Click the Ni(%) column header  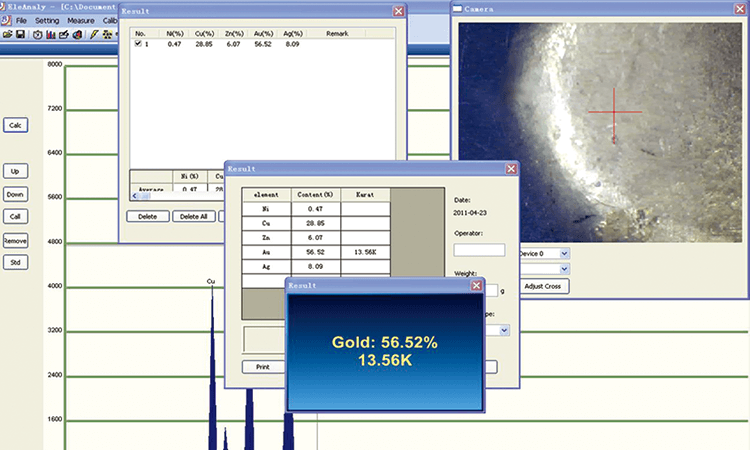pos(175,33)
